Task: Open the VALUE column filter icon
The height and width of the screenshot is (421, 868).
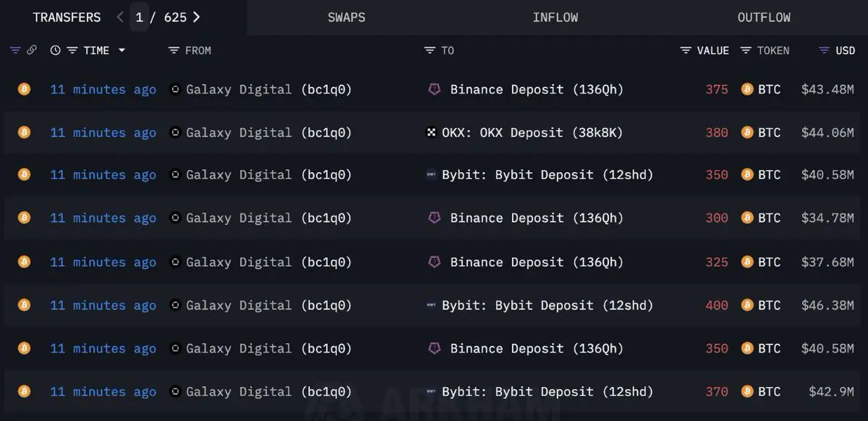Action: coord(686,51)
